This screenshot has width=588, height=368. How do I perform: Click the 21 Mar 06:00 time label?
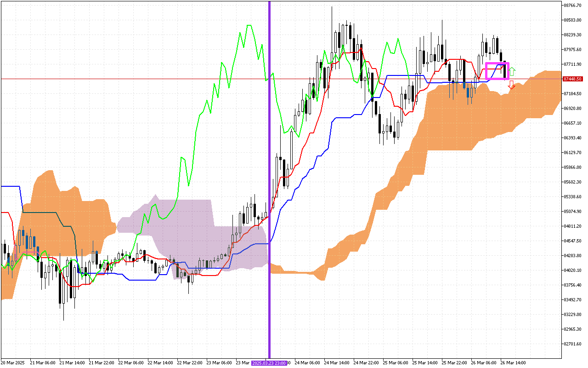coord(43,363)
